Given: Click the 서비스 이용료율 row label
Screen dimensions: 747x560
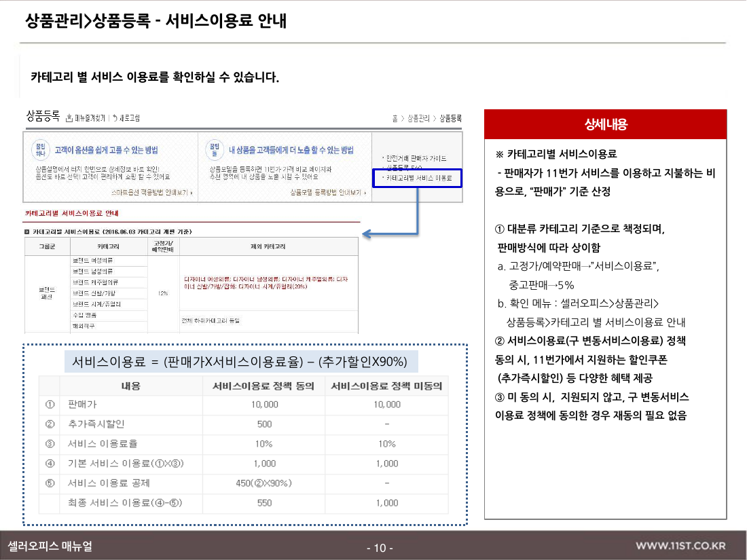Looking at the screenshot, I should (103, 444).
